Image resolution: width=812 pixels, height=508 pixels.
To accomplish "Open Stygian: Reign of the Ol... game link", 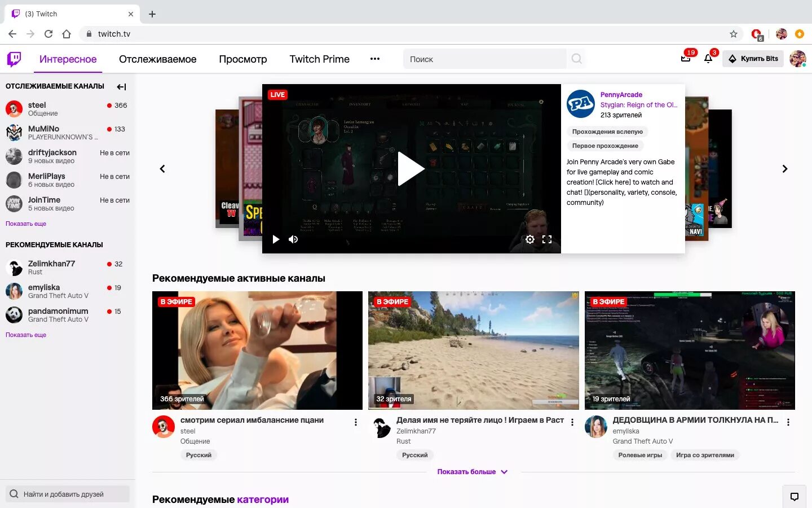I will 639,105.
